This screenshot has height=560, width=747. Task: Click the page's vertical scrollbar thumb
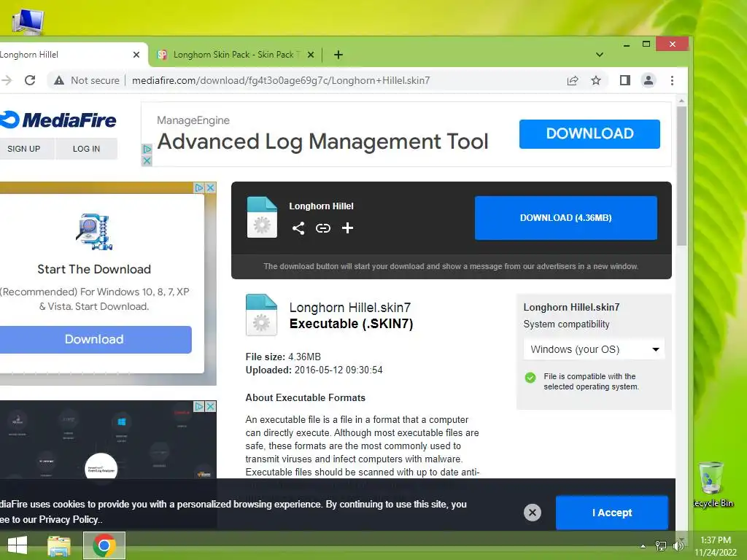pyautogui.click(x=682, y=176)
